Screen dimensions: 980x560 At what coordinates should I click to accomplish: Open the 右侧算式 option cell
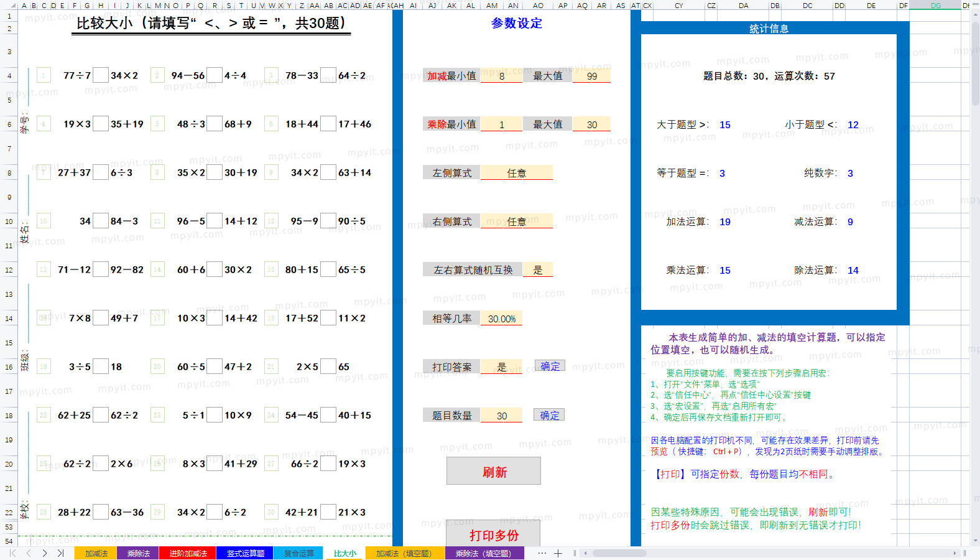coord(517,222)
